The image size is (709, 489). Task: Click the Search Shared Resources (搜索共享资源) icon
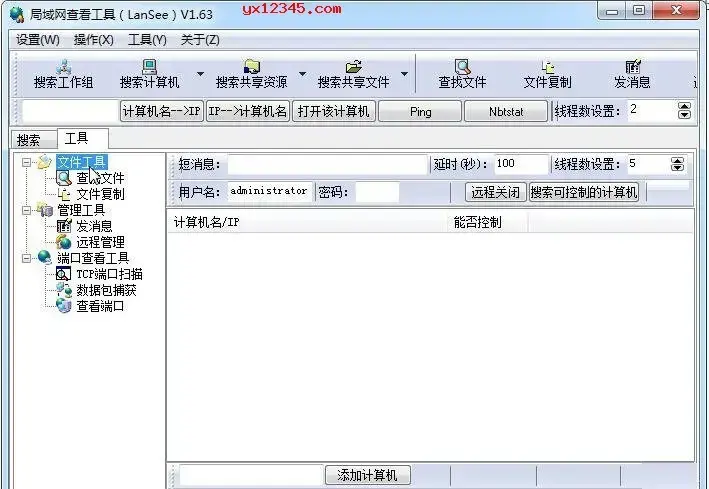click(251, 67)
